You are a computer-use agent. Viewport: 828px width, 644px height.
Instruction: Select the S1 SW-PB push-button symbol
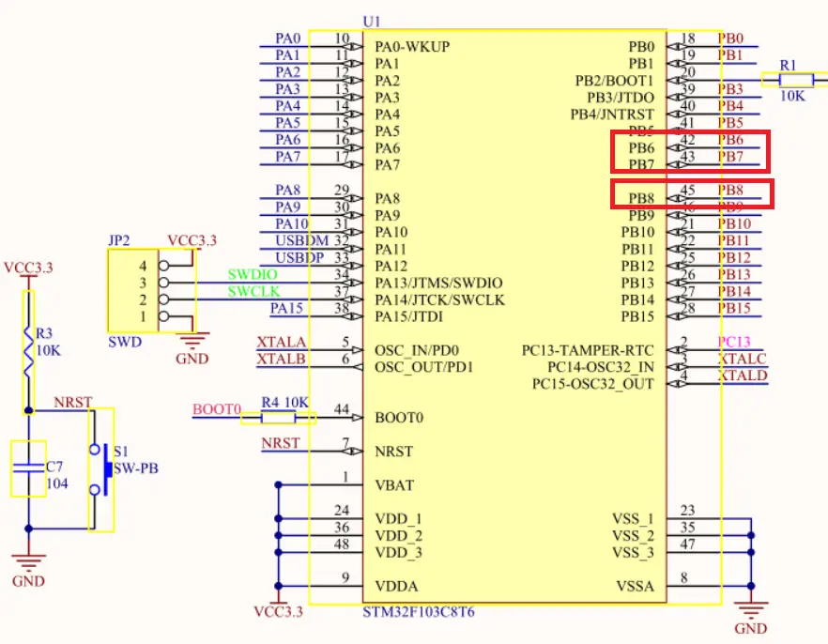100,469
